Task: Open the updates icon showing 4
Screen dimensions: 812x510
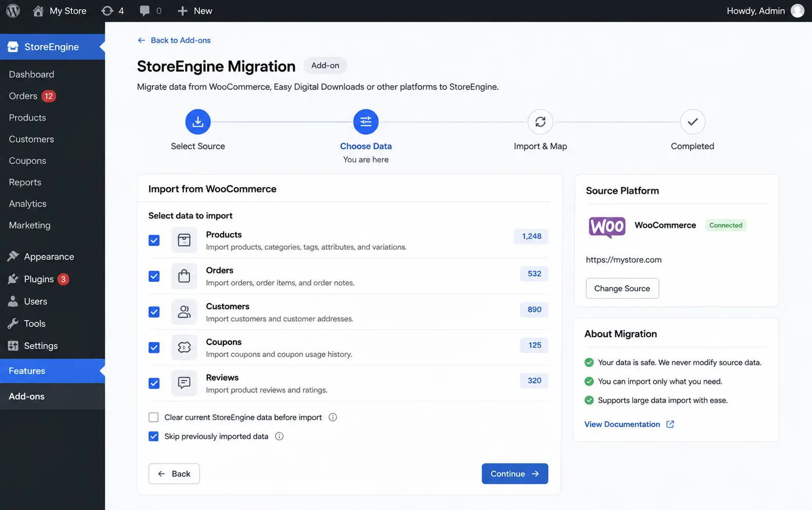Action: click(107, 11)
